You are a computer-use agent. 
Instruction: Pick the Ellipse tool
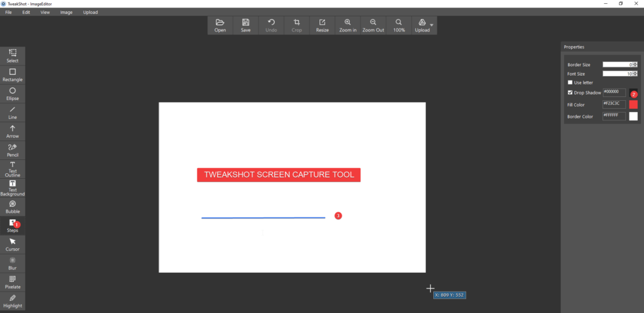pos(13,94)
